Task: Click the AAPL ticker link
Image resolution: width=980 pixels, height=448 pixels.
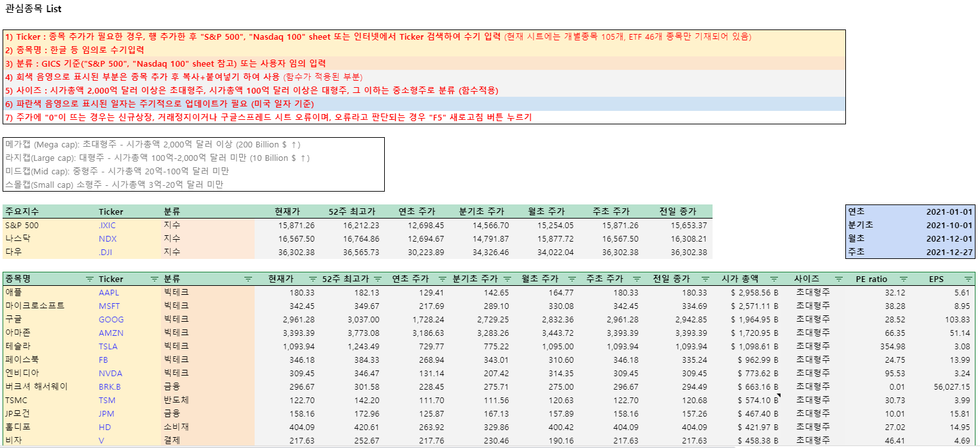Action: (109, 292)
